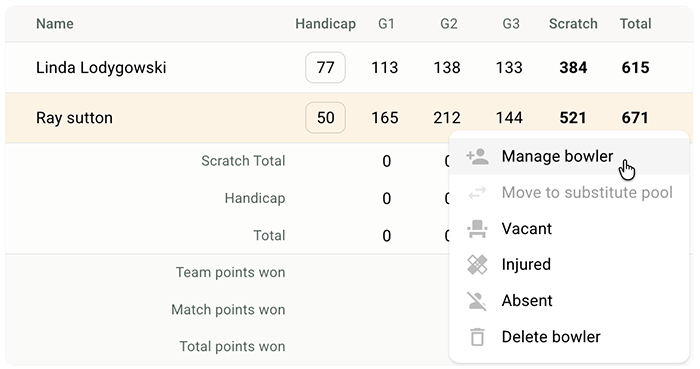Click the Manage bowler person-add icon
This screenshot has height=369, width=700.
[477, 157]
